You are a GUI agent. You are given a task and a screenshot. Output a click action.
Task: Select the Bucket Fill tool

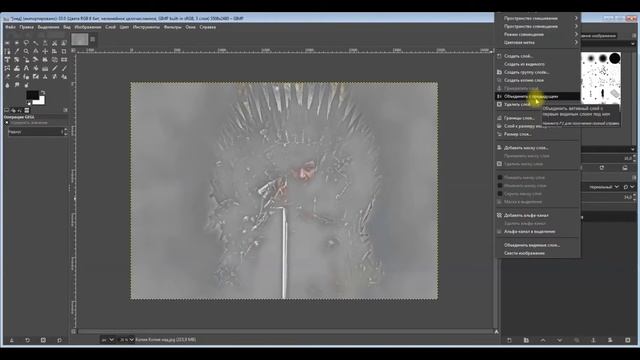pos(36,68)
